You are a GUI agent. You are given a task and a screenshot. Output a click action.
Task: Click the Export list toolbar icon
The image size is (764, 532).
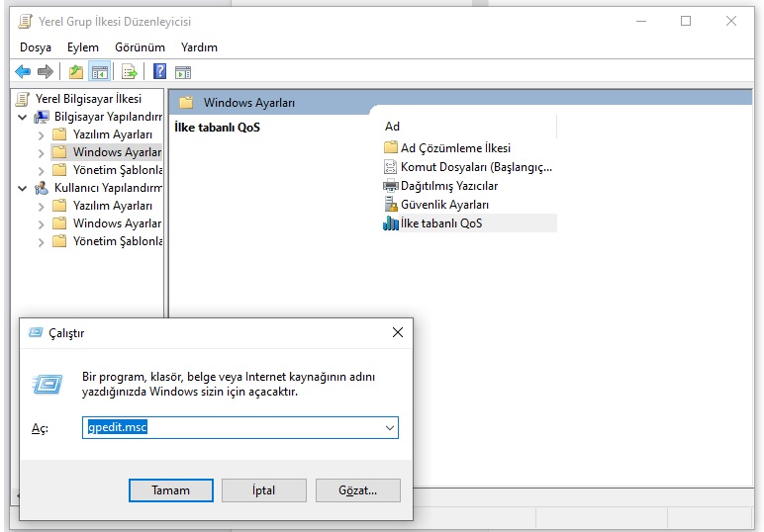pyautogui.click(x=130, y=72)
